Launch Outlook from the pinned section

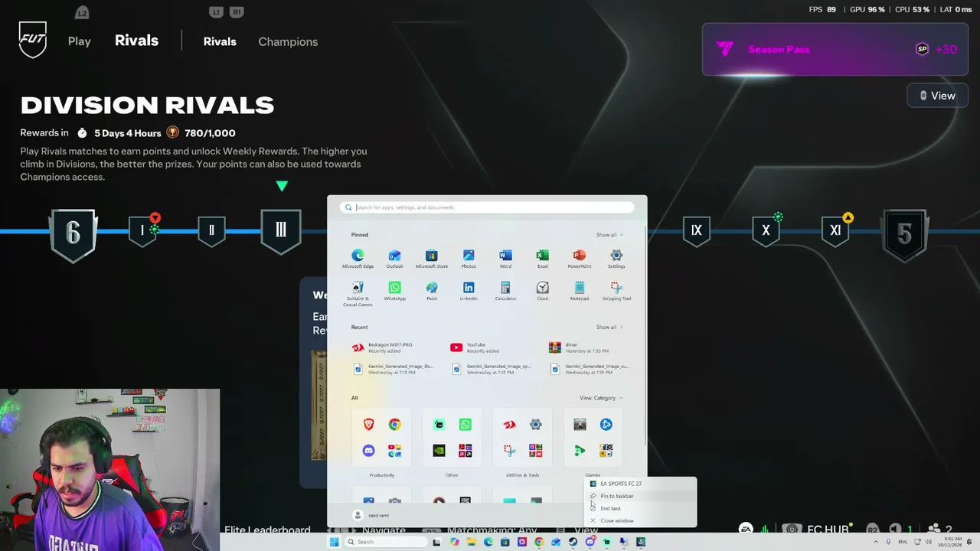[394, 259]
